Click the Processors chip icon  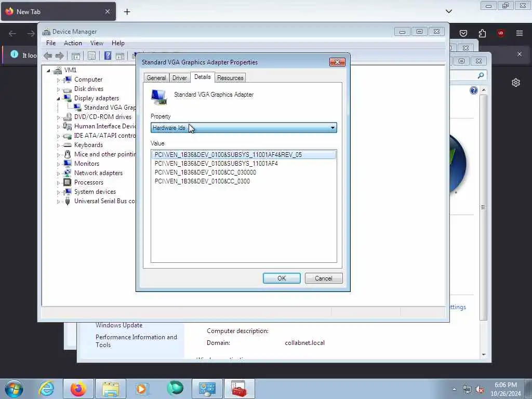pos(68,182)
